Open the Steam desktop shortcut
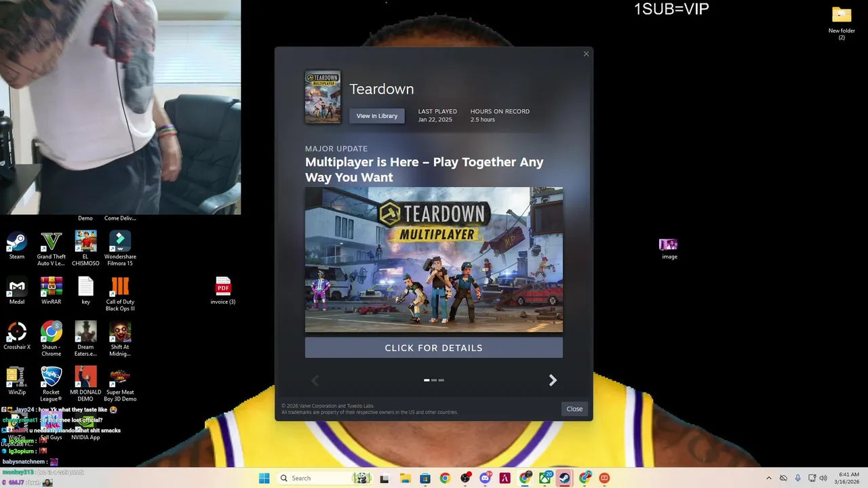 point(16,245)
